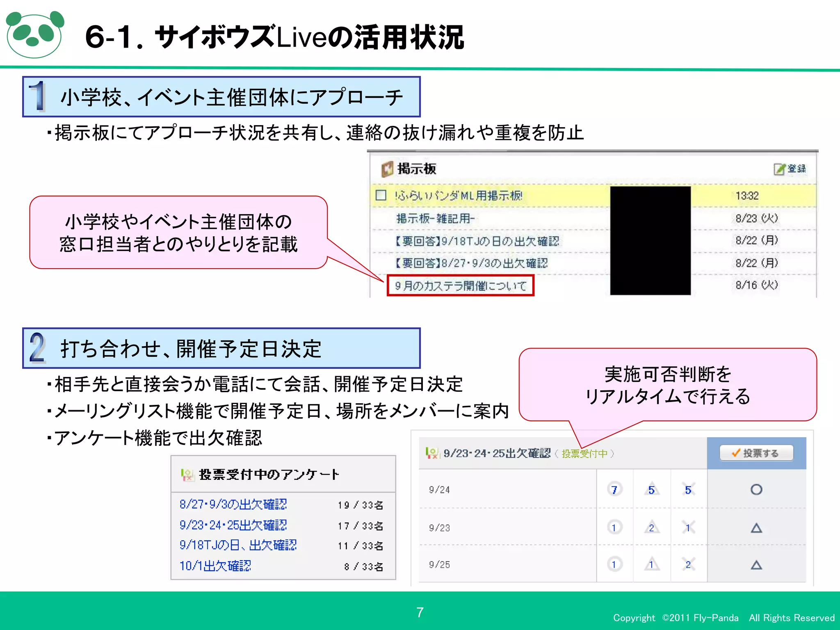Click the 9/24 row label in the poll
Viewport: 840px width, 630px height.
tap(439, 490)
